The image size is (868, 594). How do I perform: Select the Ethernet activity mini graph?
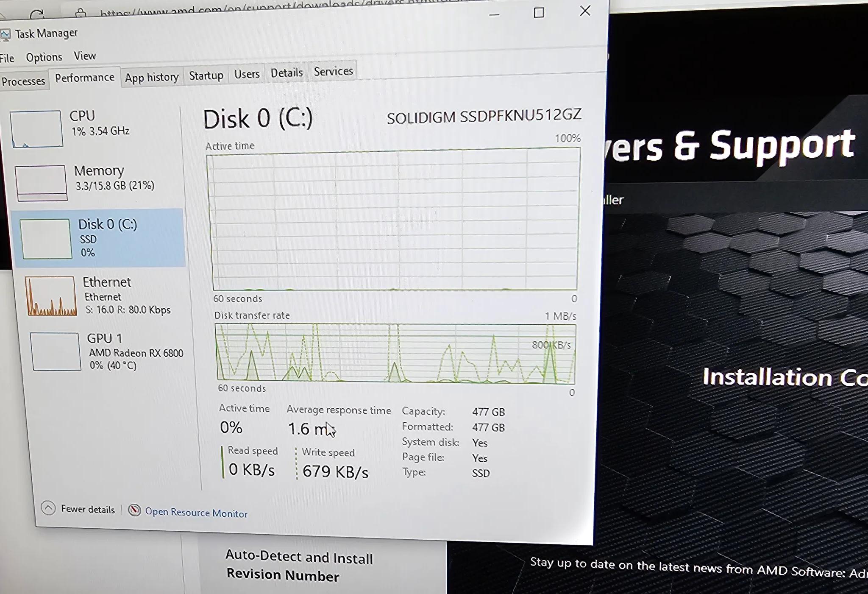click(x=51, y=296)
